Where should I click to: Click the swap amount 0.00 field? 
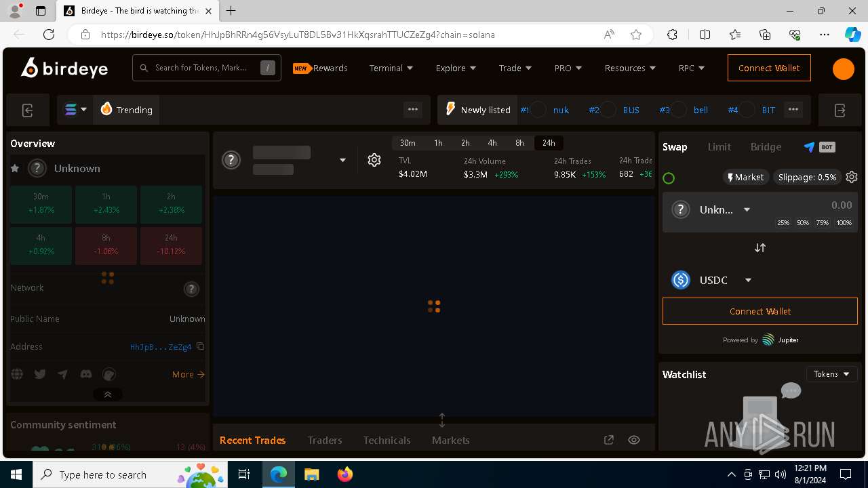pos(842,205)
